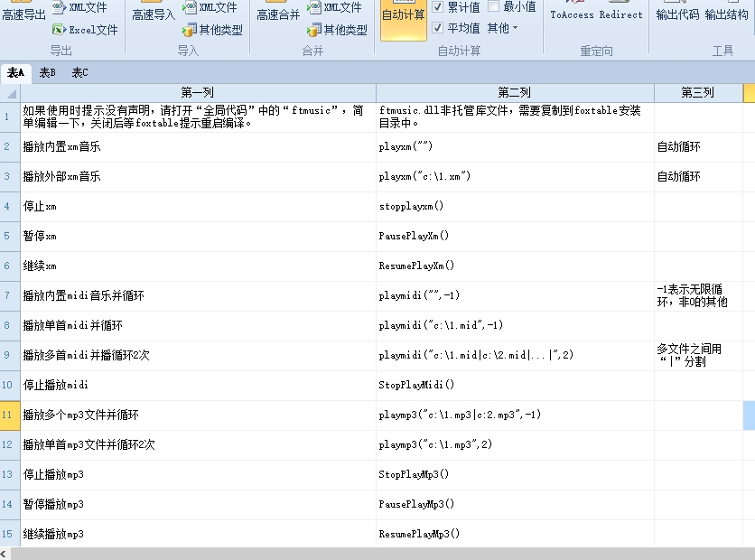Viewport: 755px width, 560px height.
Task: Click cell 播放多首midi并播循环2次
Action: pos(198,356)
